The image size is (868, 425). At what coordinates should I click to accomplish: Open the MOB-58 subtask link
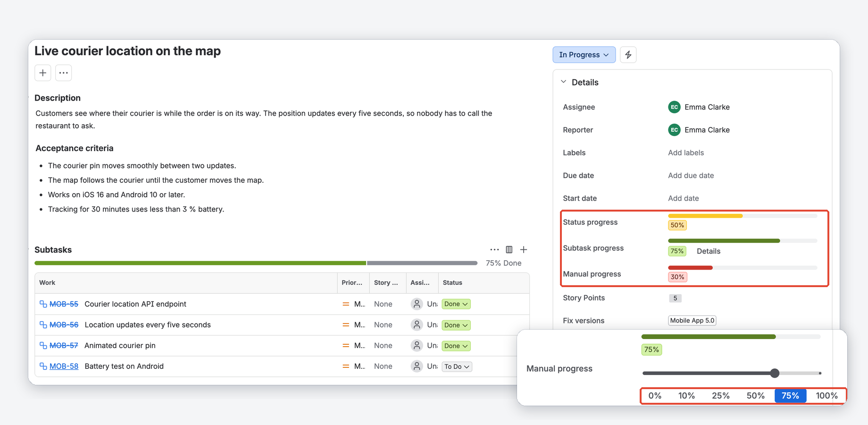[64, 366]
